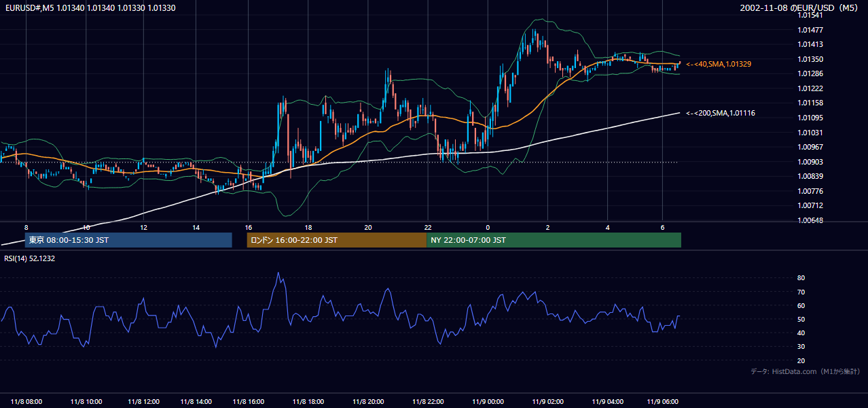This screenshot has width=868, height=408.
Task: Click RSI axis level 30
Action: (801, 347)
